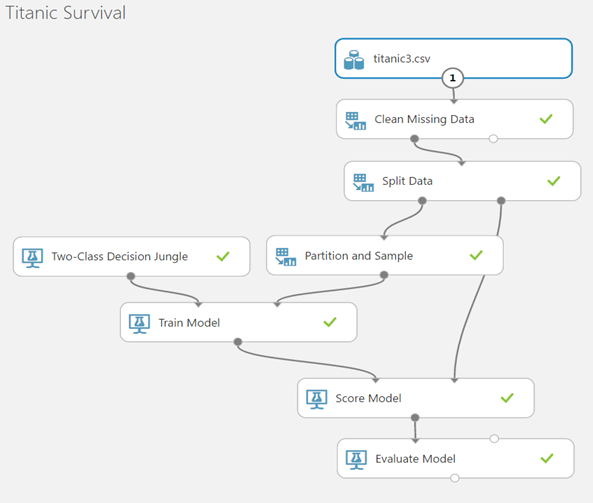
Task: Click the green checkmark on Clean Missing Data
Action: point(546,119)
